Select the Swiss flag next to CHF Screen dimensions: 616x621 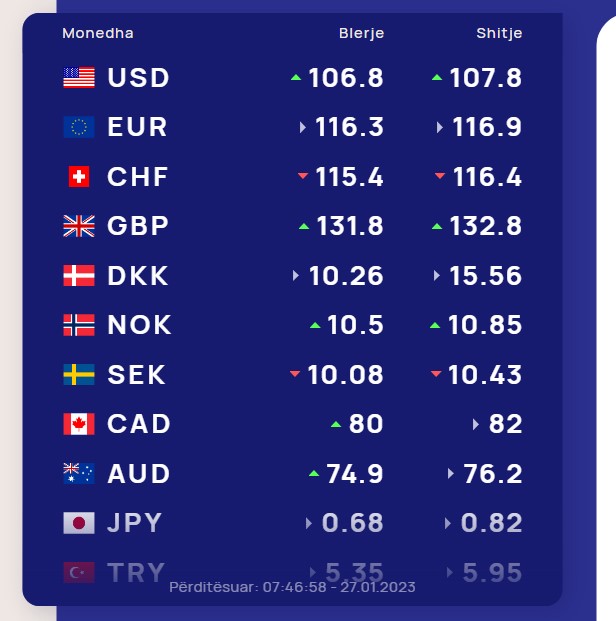(x=79, y=176)
